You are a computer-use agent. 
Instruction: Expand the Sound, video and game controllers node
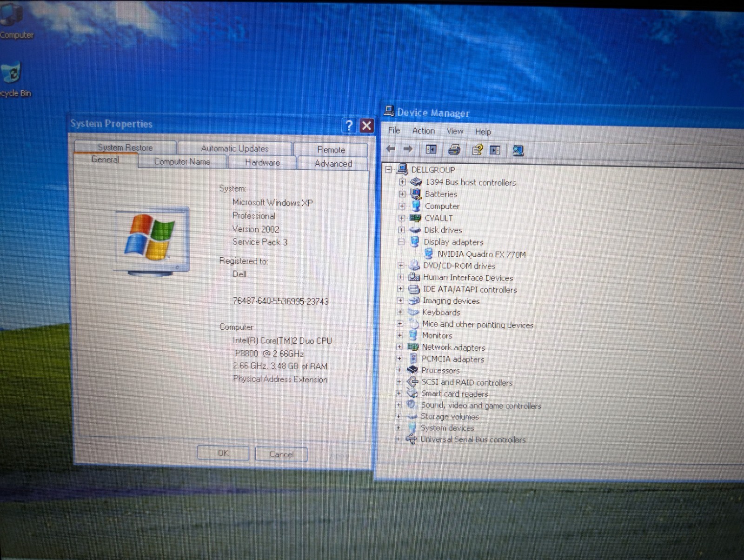(x=399, y=405)
